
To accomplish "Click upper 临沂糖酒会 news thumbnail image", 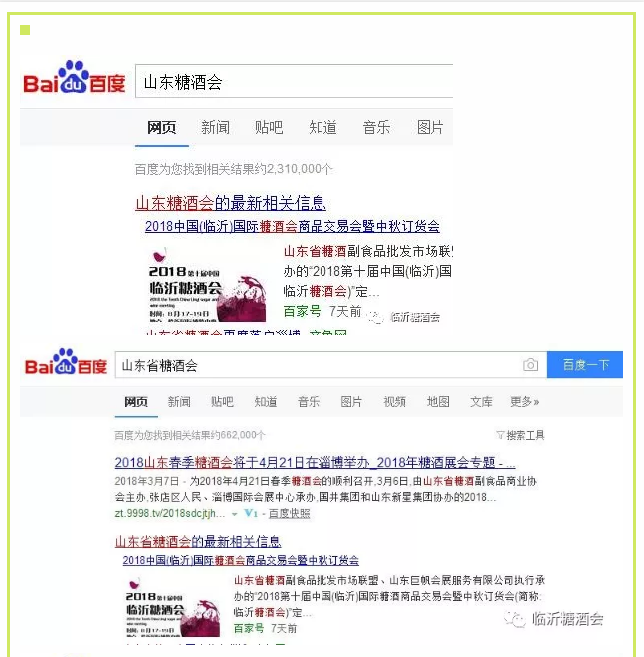I will tap(208, 285).
